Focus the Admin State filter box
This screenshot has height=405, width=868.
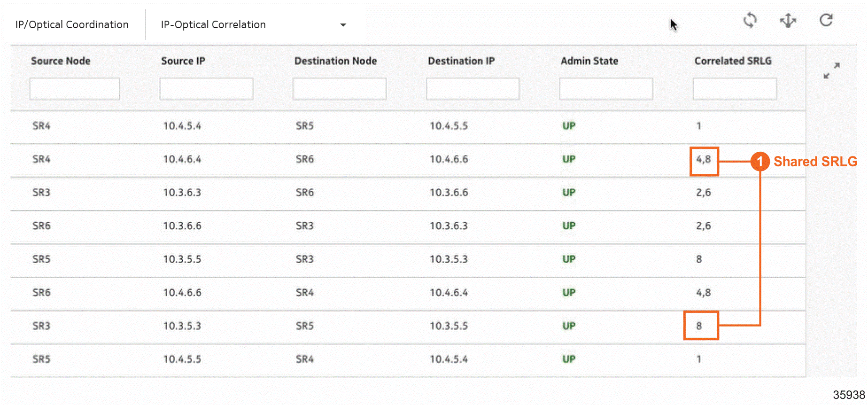tap(606, 89)
